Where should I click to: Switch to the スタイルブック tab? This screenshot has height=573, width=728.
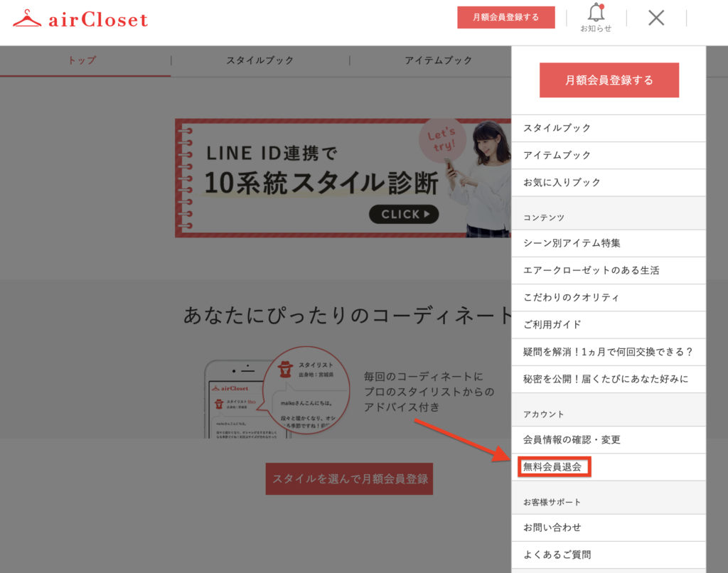pyautogui.click(x=260, y=60)
